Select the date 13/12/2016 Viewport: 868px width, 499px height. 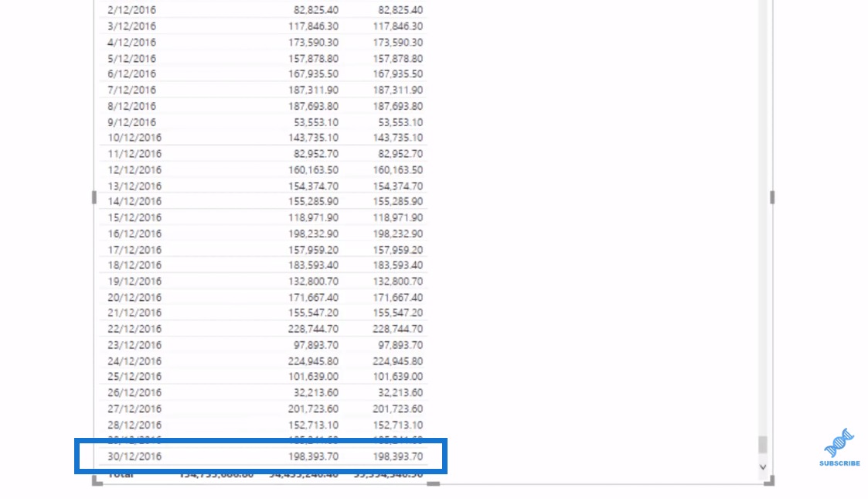(x=134, y=186)
